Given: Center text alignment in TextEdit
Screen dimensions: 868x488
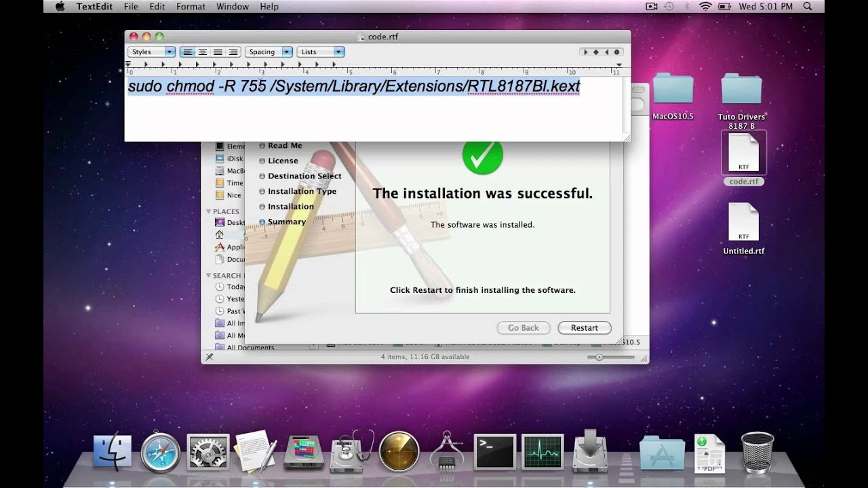Looking at the screenshot, I should 202,52.
